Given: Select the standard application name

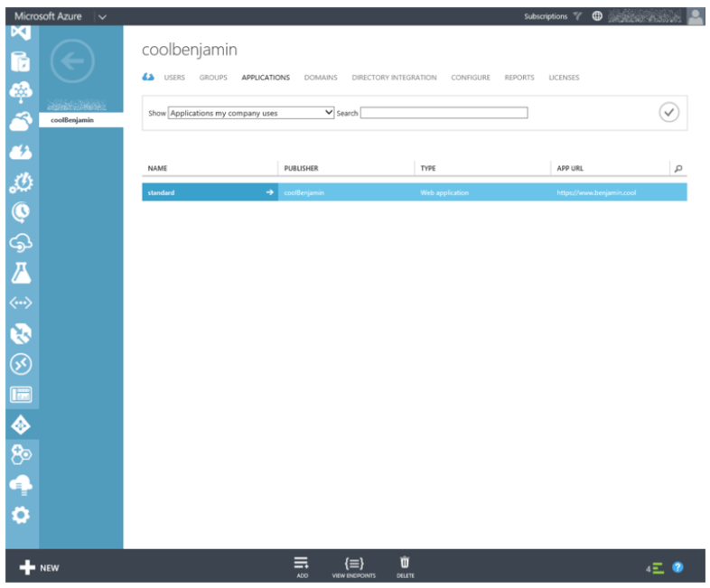Looking at the screenshot, I should (x=161, y=192).
